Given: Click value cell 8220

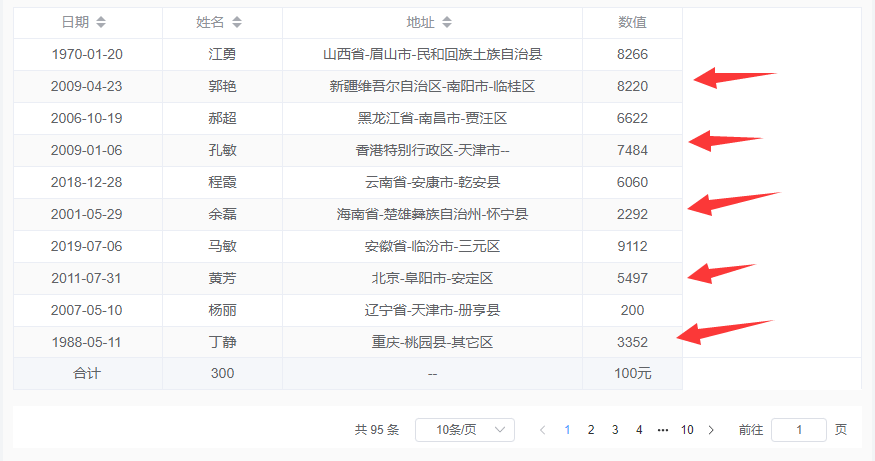Looking at the screenshot, I should (x=632, y=86).
